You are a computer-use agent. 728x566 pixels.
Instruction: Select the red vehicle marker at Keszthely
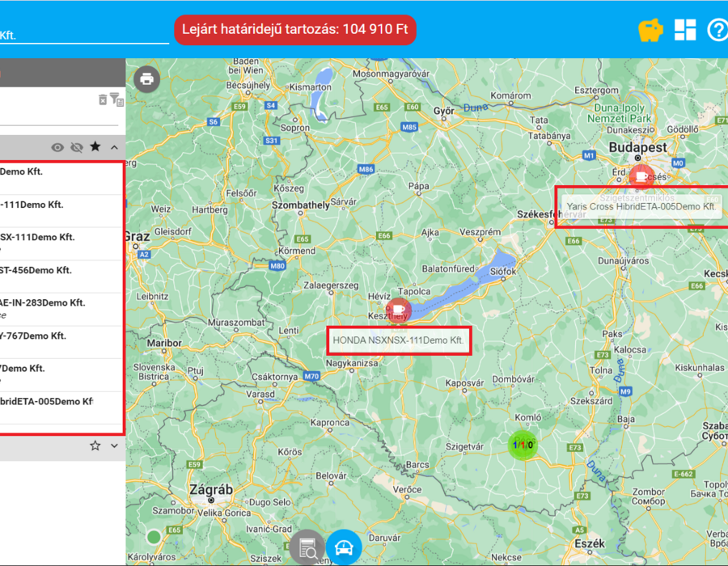click(x=398, y=310)
